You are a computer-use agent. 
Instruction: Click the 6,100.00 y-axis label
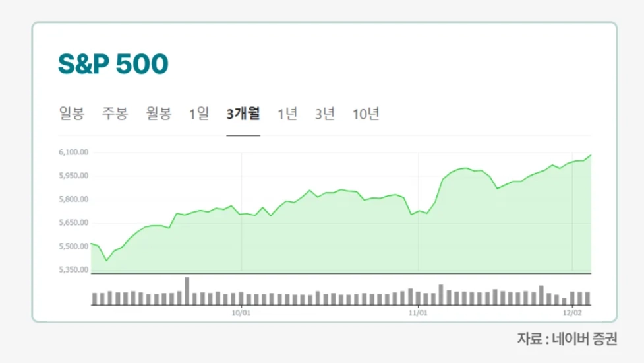click(x=73, y=152)
